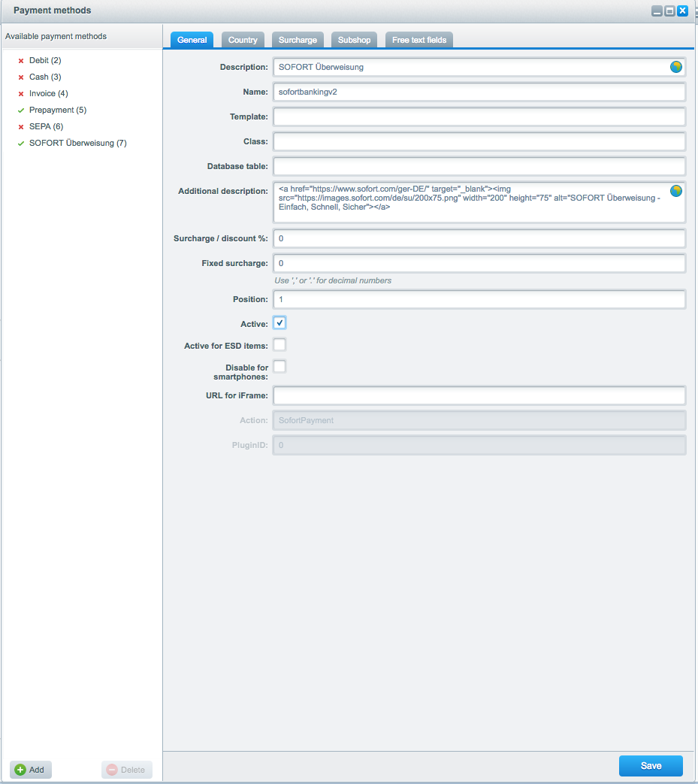This screenshot has width=698, height=784.
Task: Click into the URL for iFrame field
Action: pyautogui.click(x=479, y=395)
